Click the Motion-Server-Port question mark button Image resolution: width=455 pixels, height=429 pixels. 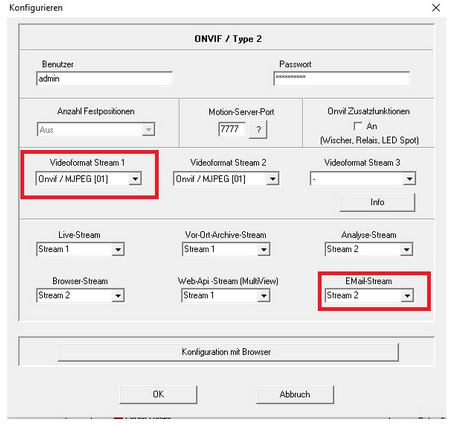click(258, 130)
